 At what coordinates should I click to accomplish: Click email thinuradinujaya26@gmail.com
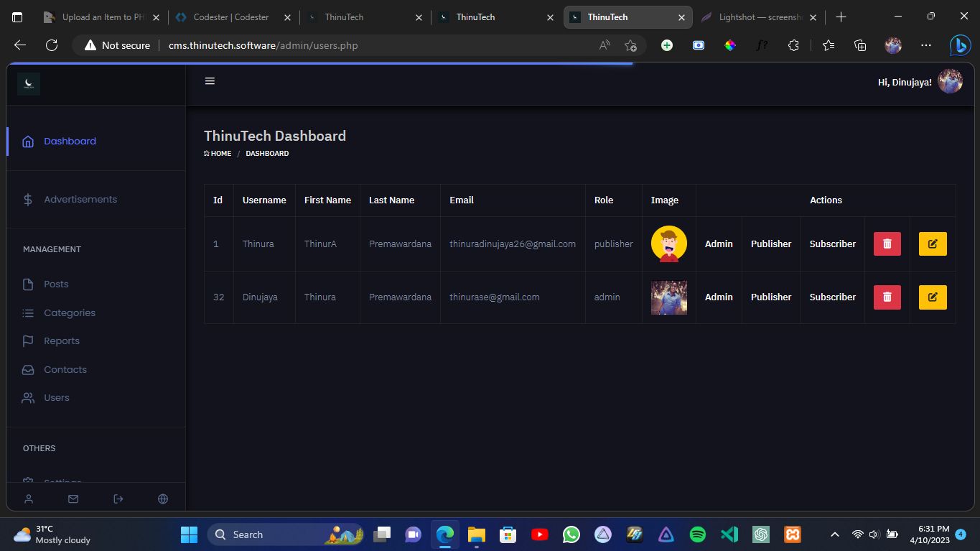pyautogui.click(x=513, y=244)
